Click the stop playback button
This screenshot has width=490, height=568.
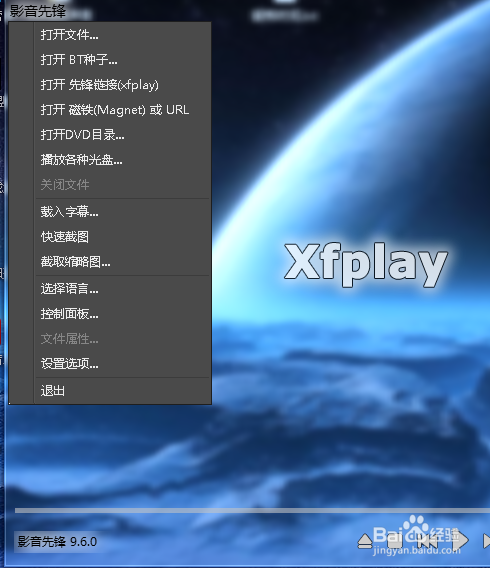(x=395, y=541)
